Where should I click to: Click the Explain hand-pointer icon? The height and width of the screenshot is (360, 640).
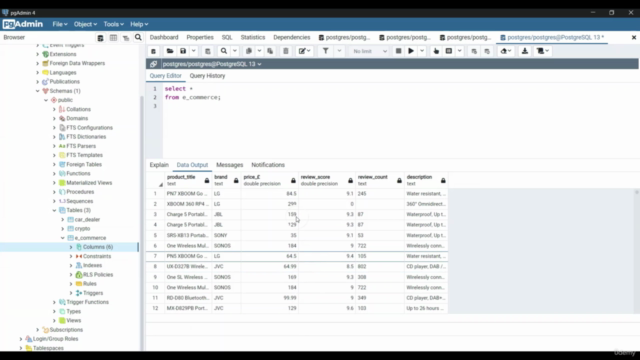pyautogui.click(x=436, y=51)
